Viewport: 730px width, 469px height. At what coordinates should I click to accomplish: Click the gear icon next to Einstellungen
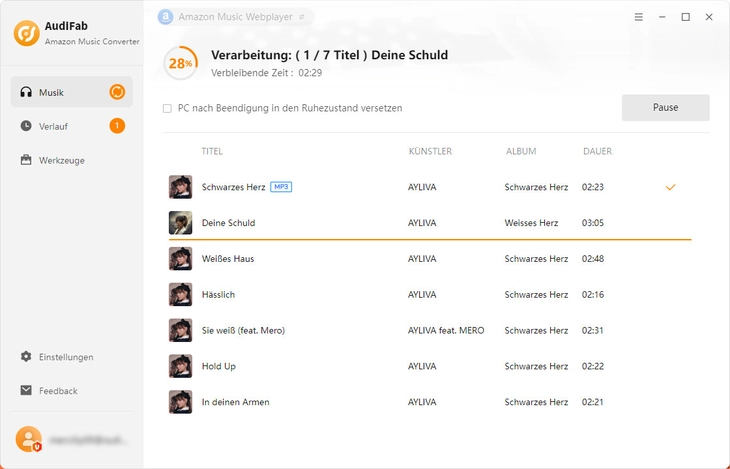pyautogui.click(x=26, y=357)
